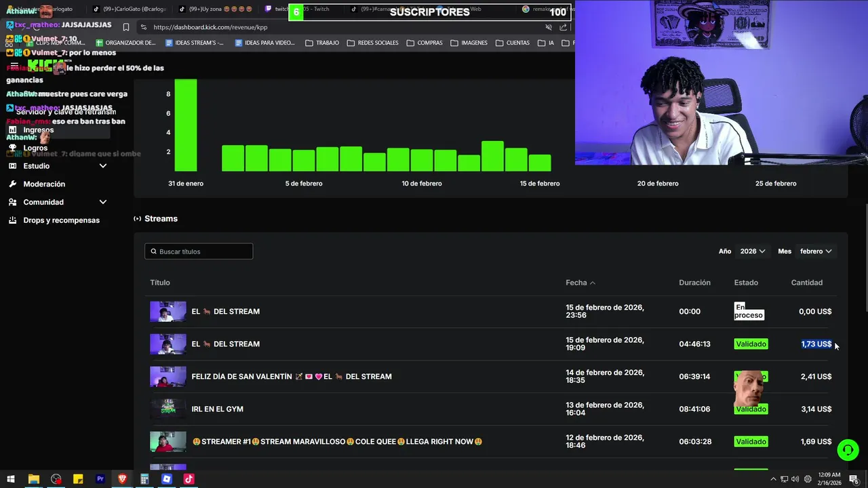Launch Sticky Notes from the taskbar

coord(78,479)
